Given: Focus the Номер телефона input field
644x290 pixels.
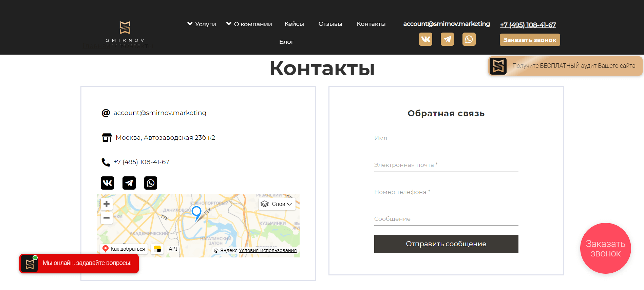Looking at the screenshot, I should click(446, 192).
